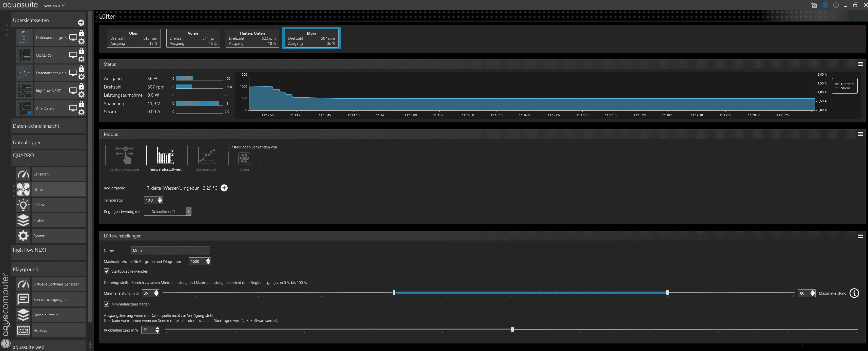Screen dimensions: 868x351
Task: Toggle Strom series in chart legend
Action: [843, 88]
